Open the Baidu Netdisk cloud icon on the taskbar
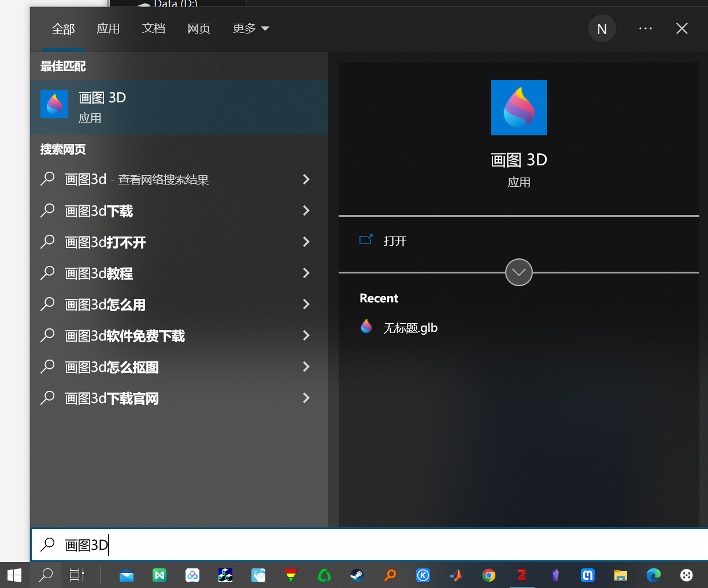The width and height of the screenshot is (708, 588). pyautogui.click(x=192, y=575)
